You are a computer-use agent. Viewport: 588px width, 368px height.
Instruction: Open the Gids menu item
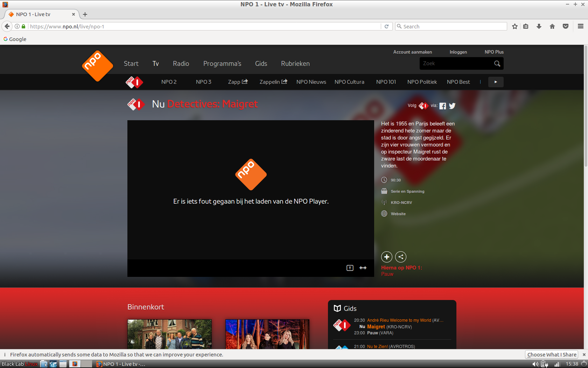261,63
